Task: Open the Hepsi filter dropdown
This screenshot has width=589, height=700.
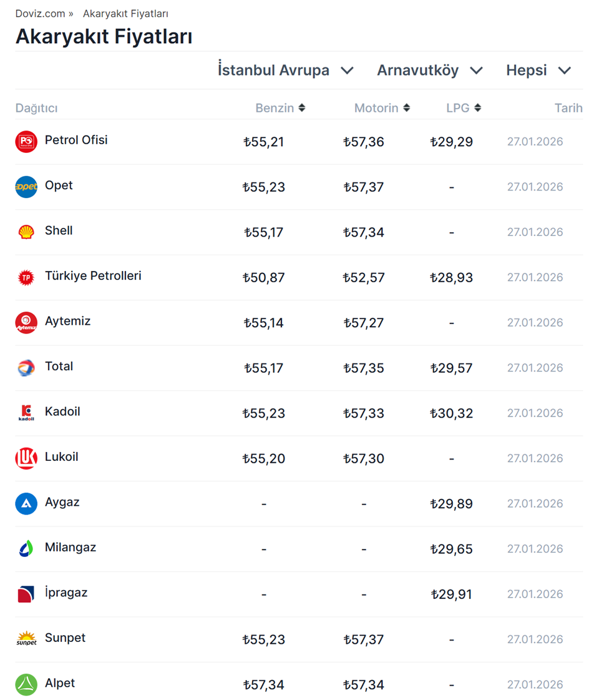Action: pyautogui.click(x=538, y=71)
